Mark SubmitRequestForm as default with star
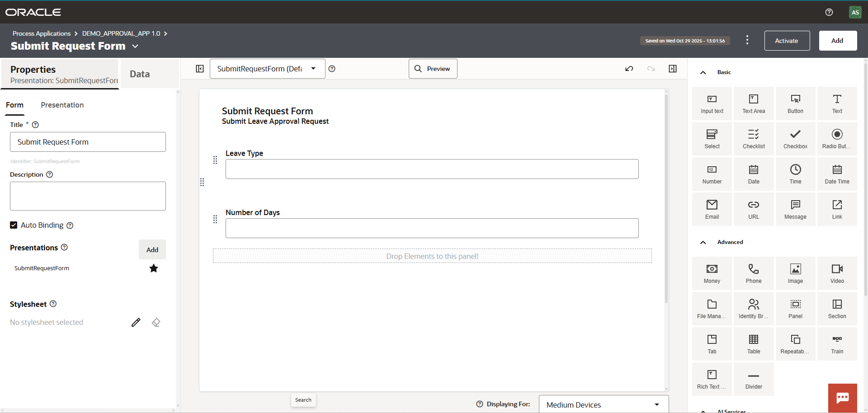The width and height of the screenshot is (868, 413). coord(154,268)
